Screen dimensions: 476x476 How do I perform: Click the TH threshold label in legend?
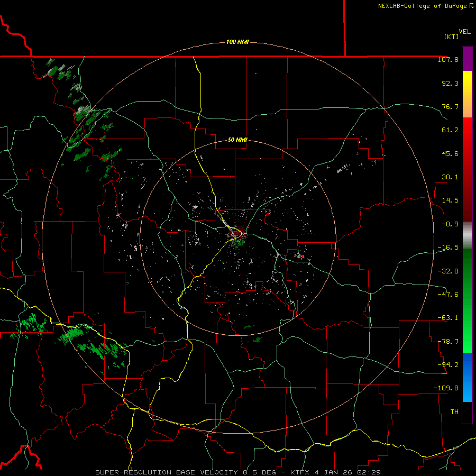click(454, 412)
